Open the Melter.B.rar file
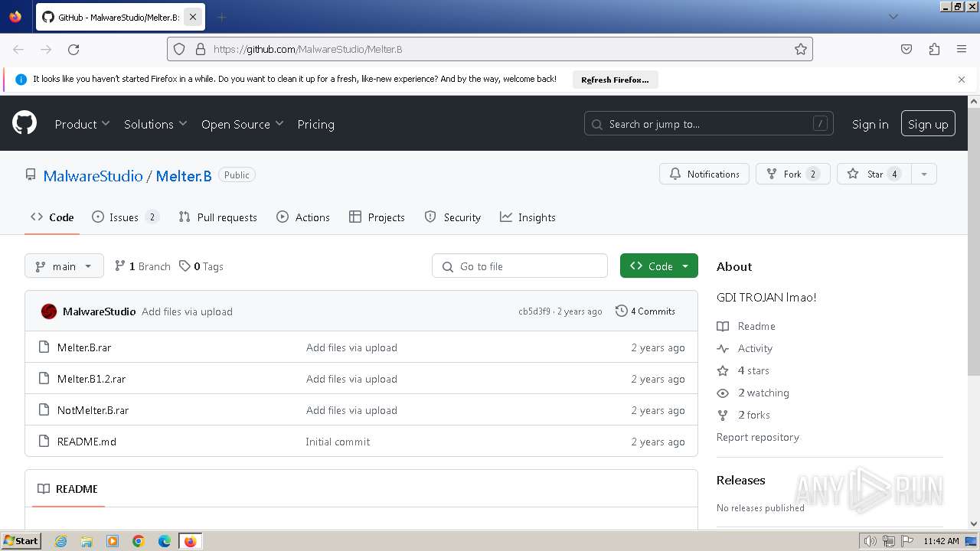Image resolution: width=980 pixels, height=551 pixels. [84, 347]
